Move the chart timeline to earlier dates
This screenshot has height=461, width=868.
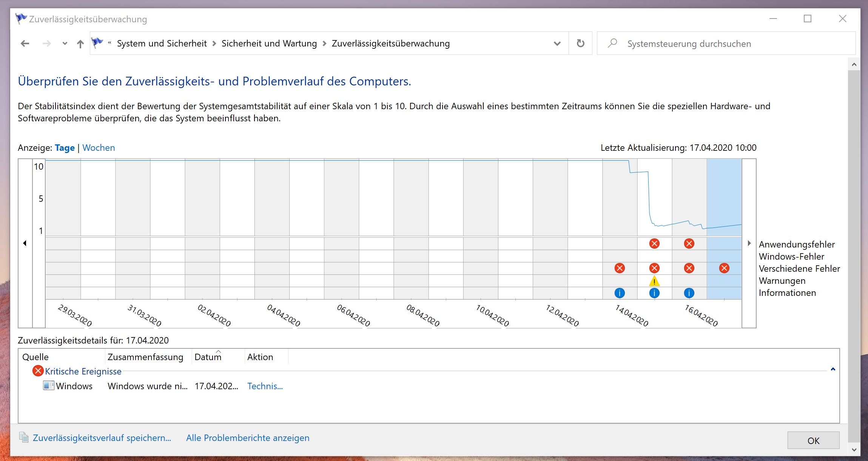tap(25, 243)
